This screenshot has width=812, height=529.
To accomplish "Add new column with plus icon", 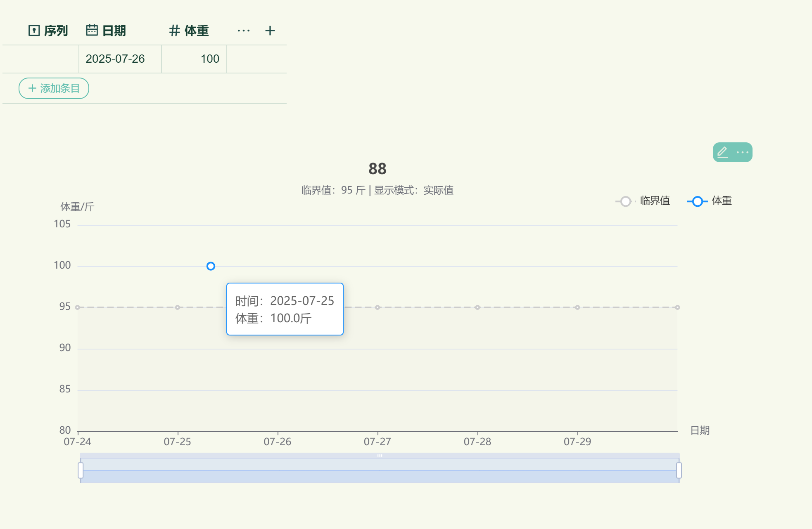I will (x=270, y=31).
